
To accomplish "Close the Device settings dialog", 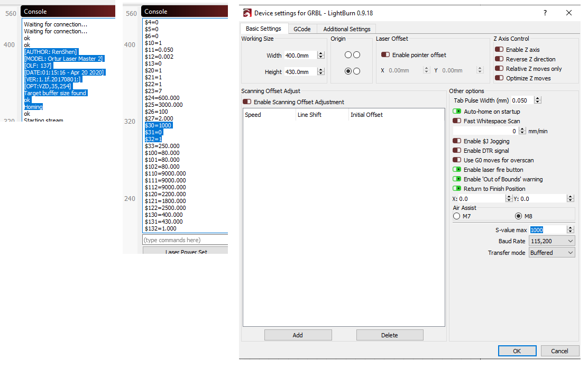I will pyautogui.click(x=569, y=13).
